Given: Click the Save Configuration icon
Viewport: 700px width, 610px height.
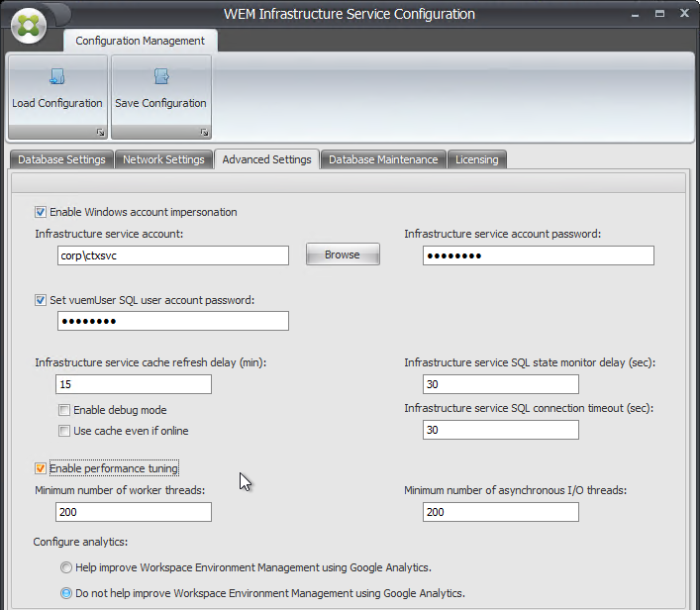Looking at the screenshot, I should pyautogui.click(x=161, y=77).
